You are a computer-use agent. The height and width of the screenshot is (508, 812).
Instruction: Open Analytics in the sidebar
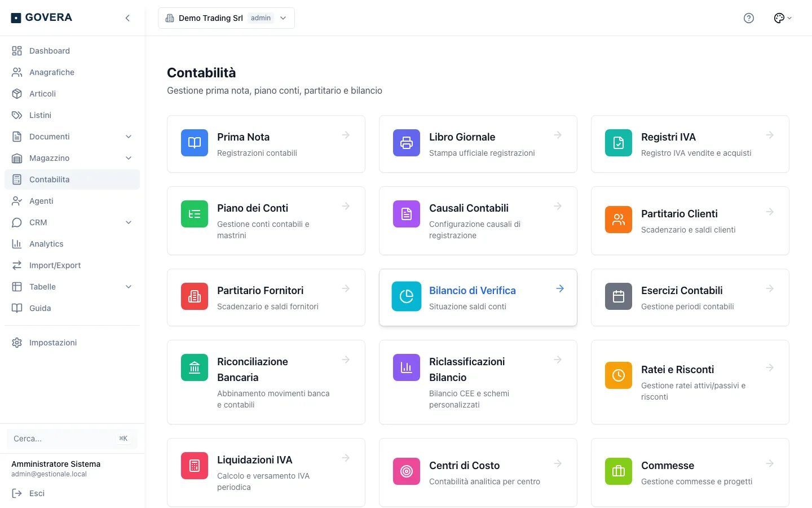coord(72,244)
